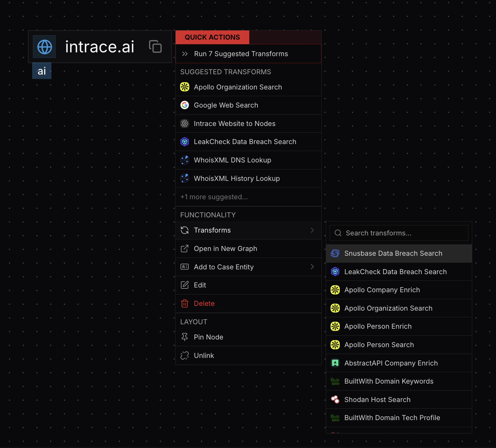Run AbstractAPI Company Enrich transform
The image size is (496, 448).
[399, 363]
